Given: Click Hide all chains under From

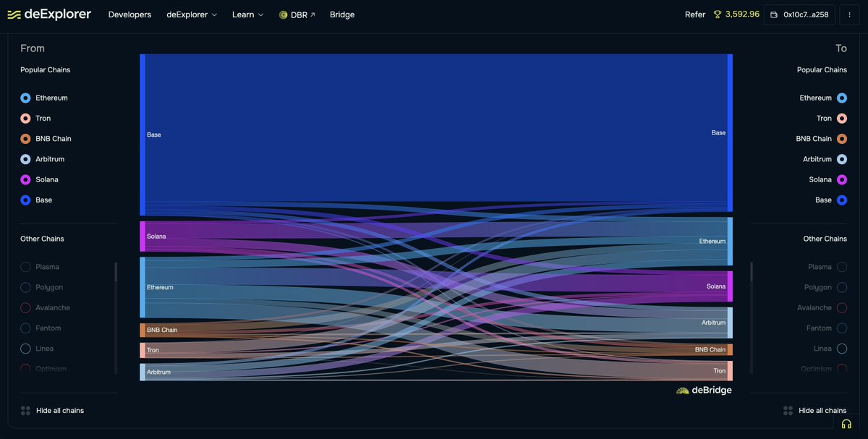Looking at the screenshot, I should click(x=60, y=410).
